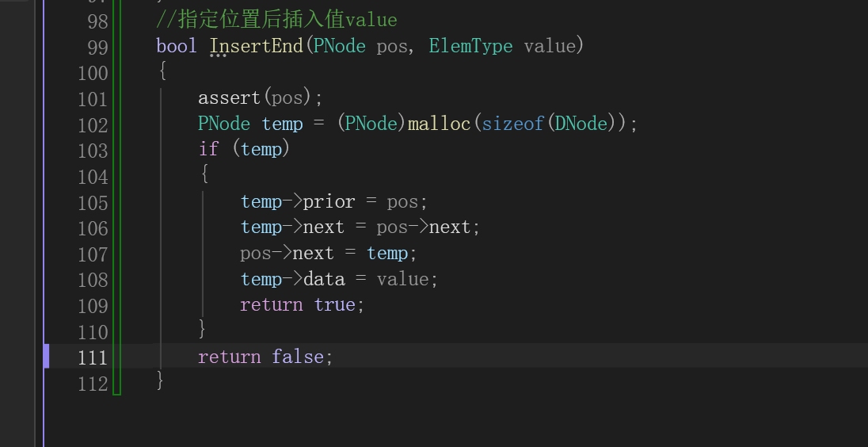Click the DNode type inside sizeof
The width and height of the screenshot is (868, 447).
(x=581, y=124)
